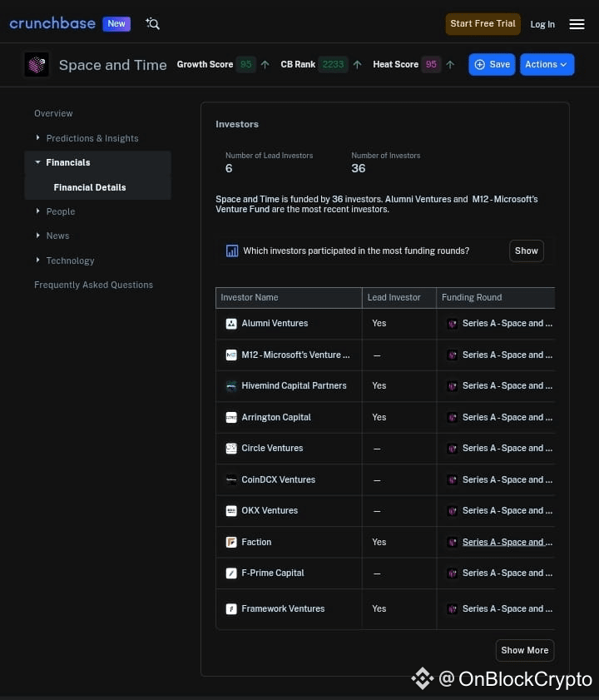Viewport: 599px width, 700px height.
Task: Click the Space and Time company logo
Action: tap(37, 65)
